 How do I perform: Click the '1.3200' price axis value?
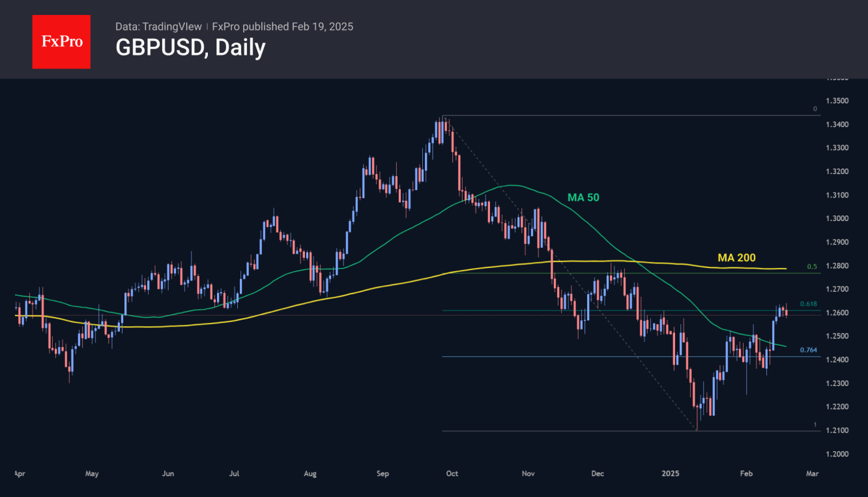click(837, 172)
